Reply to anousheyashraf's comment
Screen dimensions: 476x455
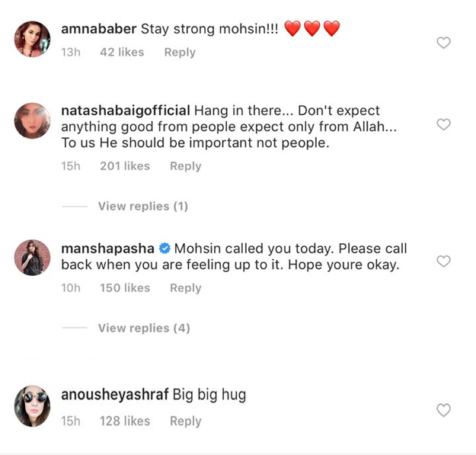click(x=185, y=421)
